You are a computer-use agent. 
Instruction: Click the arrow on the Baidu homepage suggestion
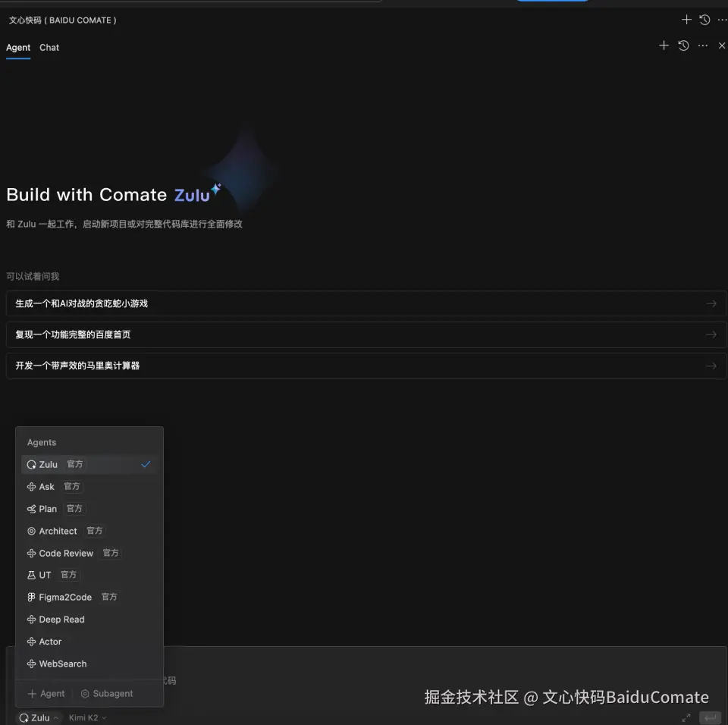click(711, 335)
